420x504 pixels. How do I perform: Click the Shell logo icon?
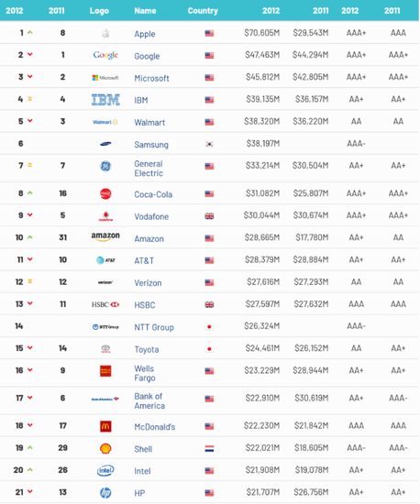coord(105,448)
